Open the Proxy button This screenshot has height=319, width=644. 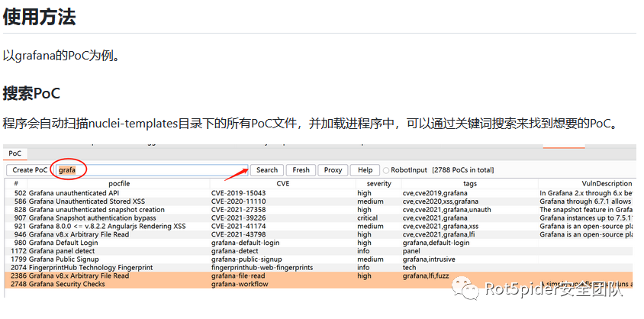(x=333, y=170)
